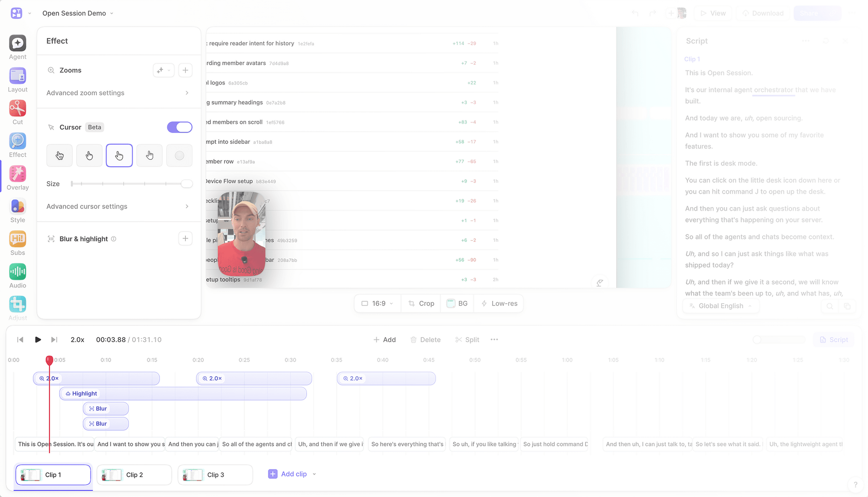Open the help question mark

click(x=855, y=484)
